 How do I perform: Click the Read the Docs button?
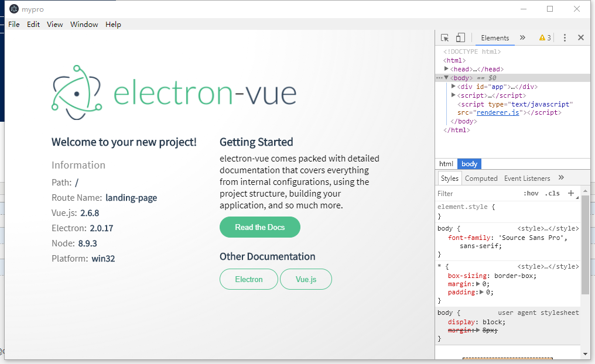260,227
